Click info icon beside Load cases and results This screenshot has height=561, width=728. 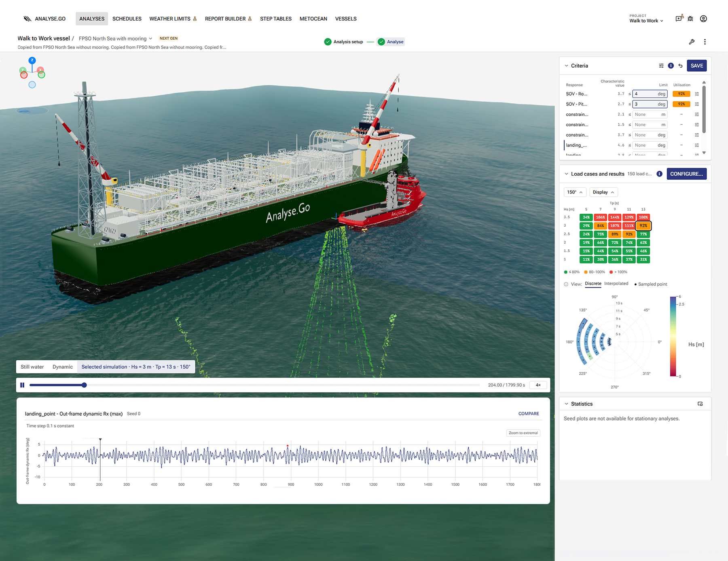pos(660,174)
